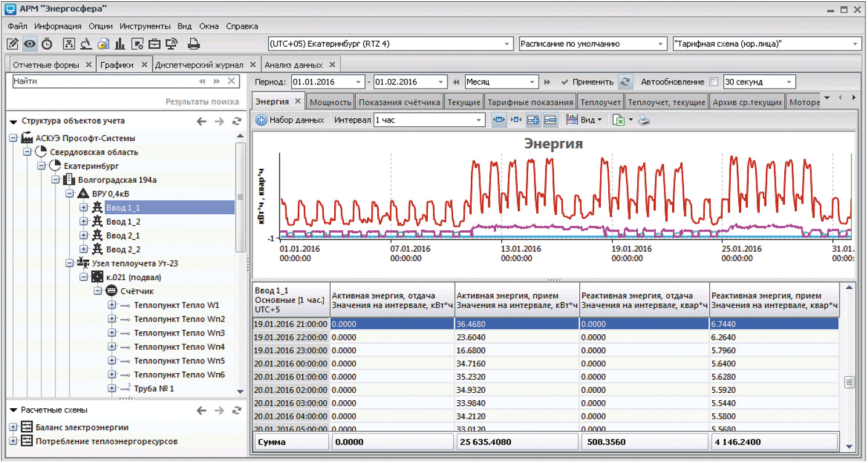Click the data table vertical scrollbar thumb
This screenshot has width=868, height=463.
[x=850, y=383]
